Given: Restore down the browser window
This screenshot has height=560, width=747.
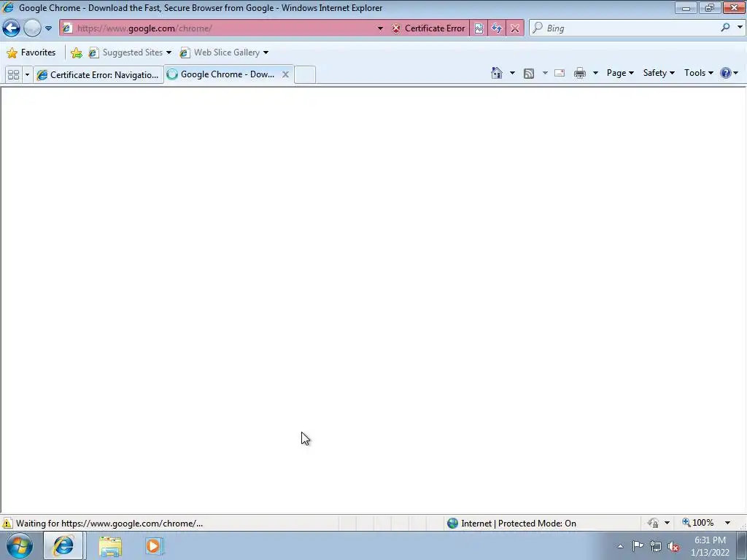Looking at the screenshot, I should 710,7.
